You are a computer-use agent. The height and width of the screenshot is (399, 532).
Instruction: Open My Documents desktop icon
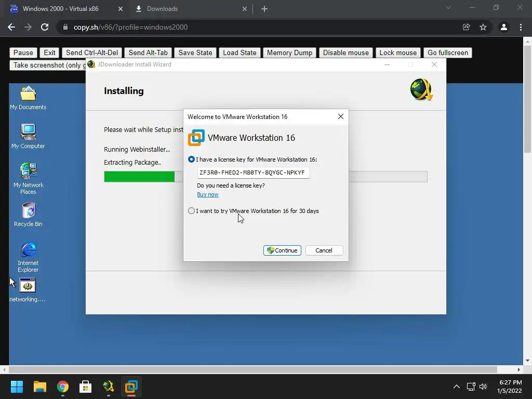click(28, 98)
